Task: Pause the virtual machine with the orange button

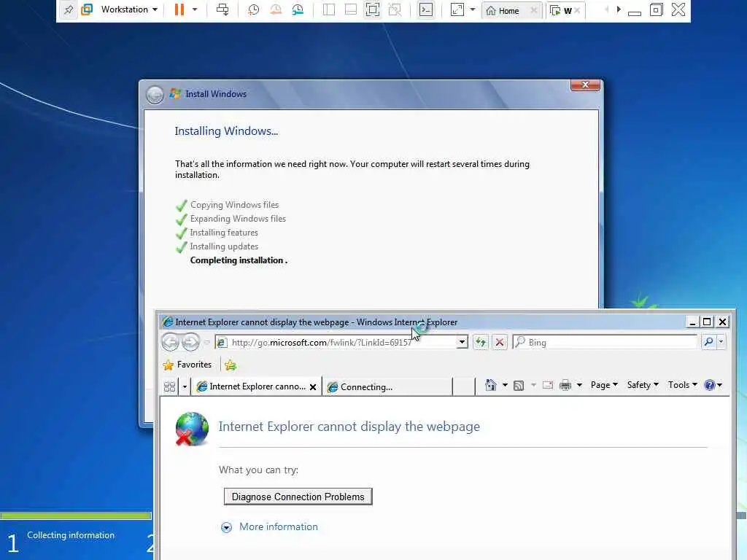Action: 179,9
